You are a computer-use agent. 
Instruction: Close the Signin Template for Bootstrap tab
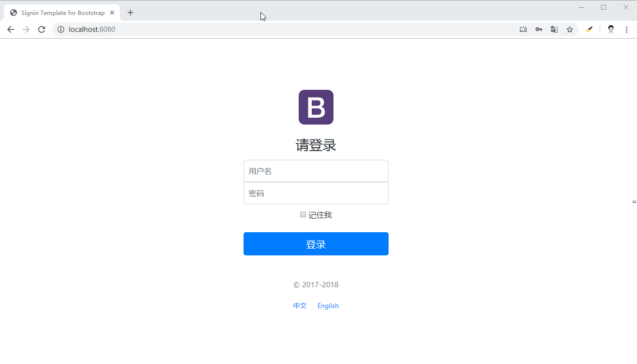point(112,13)
